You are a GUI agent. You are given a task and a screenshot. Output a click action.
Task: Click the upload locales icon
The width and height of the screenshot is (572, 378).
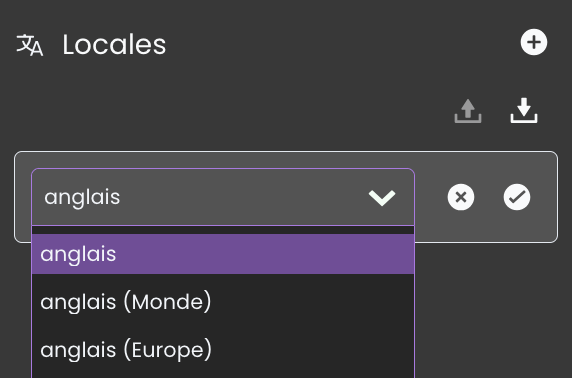point(468,111)
